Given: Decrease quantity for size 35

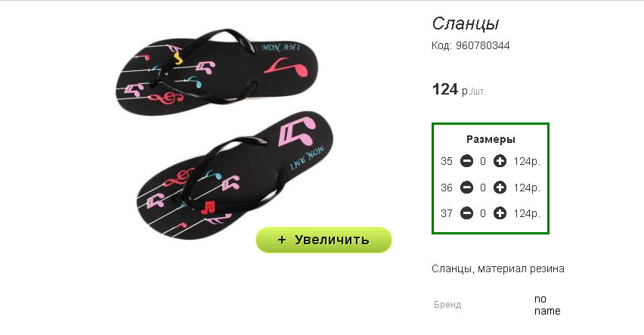Looking at the screenshot, I should (466, 161).
